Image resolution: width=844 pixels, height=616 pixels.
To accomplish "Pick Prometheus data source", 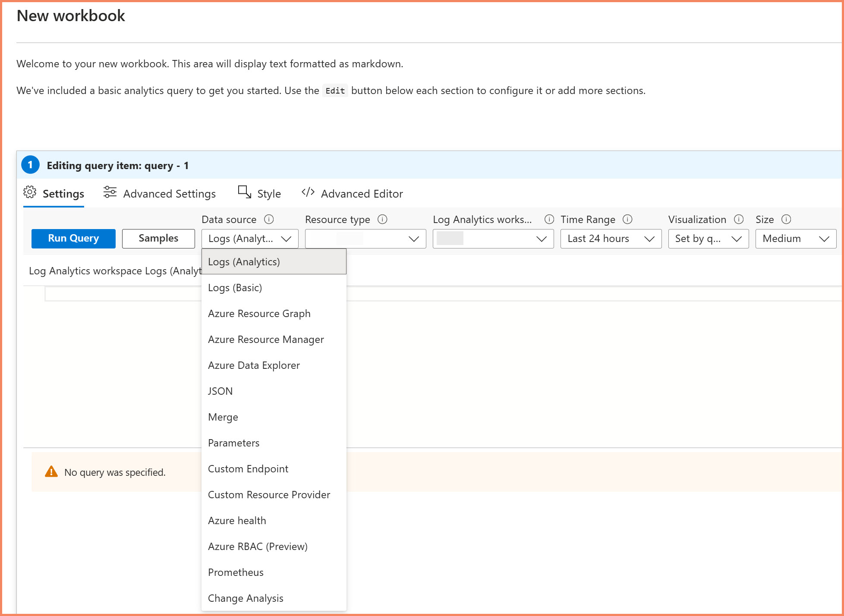I will (x=274, y=572).
